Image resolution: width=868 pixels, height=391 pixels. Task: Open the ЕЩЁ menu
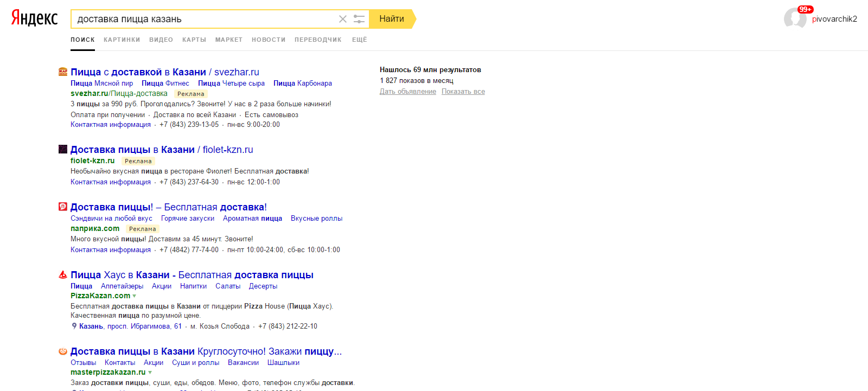tap(360, 40)
